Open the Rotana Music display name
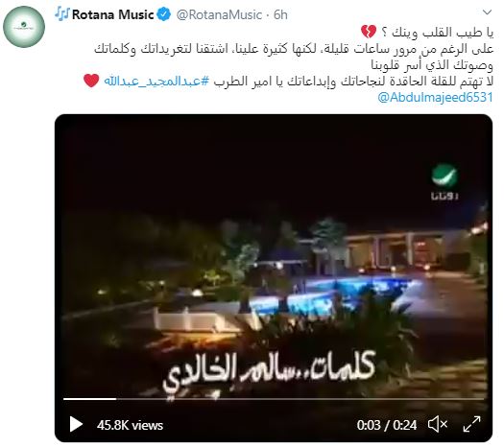 (x=113, y=14)
